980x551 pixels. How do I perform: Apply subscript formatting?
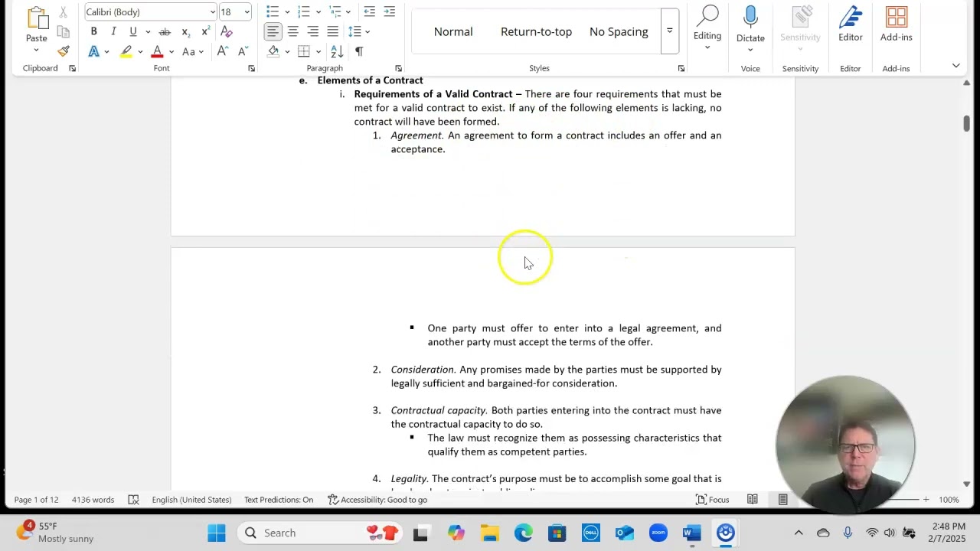click(185, 31)
